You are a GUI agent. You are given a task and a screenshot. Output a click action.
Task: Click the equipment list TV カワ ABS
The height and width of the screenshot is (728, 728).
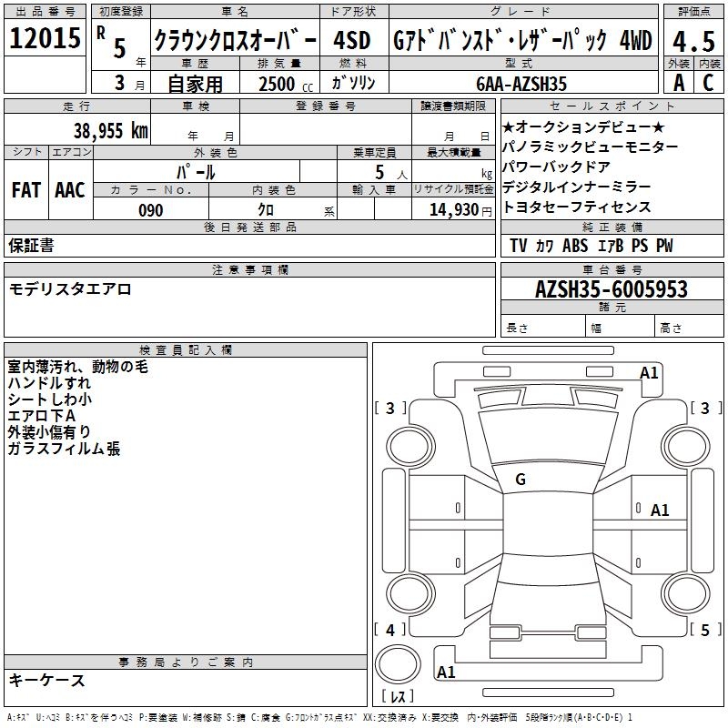[x=591, y=245]
